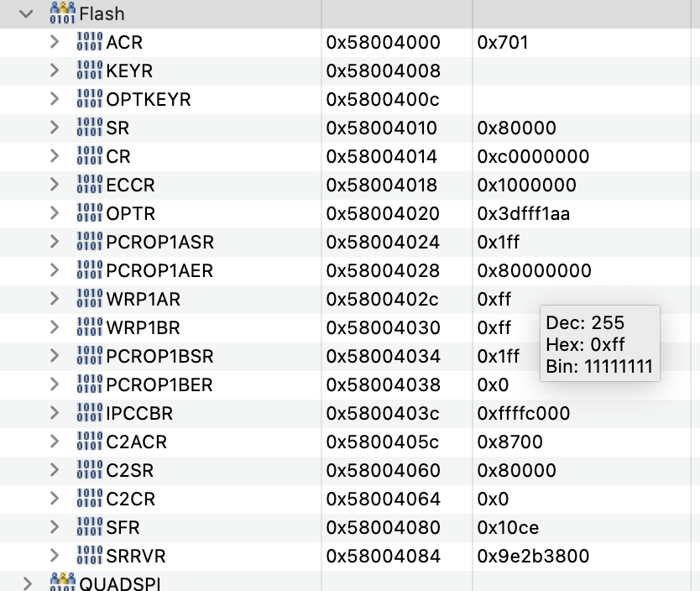
Task: Click the OPTR register binary icon
Action: click(89, 213)
